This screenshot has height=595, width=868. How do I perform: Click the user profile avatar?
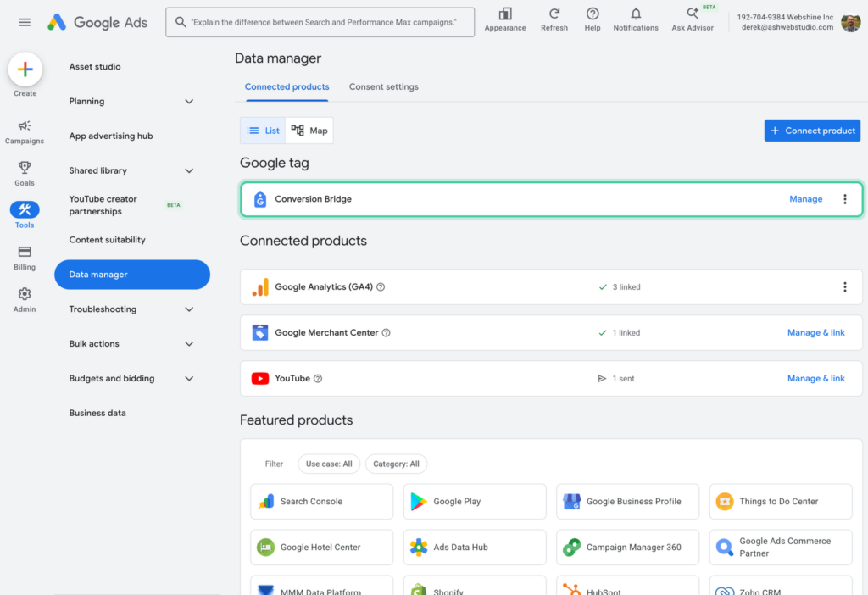851,22
